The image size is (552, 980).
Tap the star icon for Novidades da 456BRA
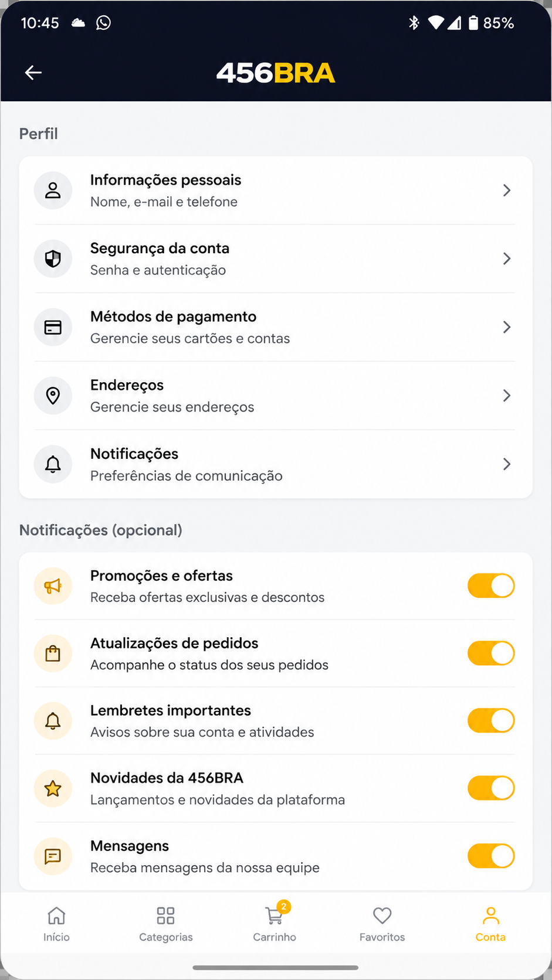[53, 788]
